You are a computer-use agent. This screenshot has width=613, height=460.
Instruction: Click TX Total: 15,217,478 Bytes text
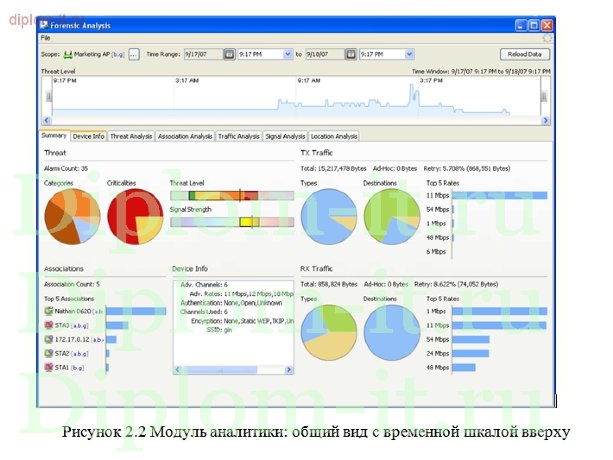pyautogui.click(x=333, y=168)
